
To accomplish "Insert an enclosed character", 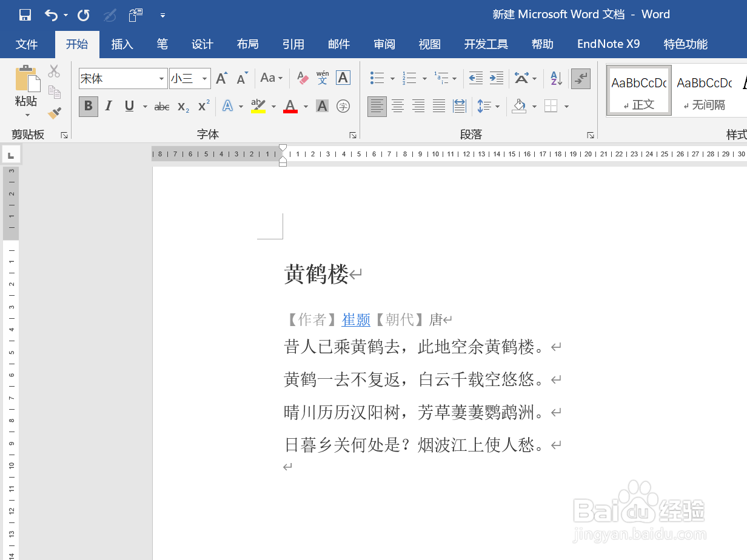I will tap(343, 107).
